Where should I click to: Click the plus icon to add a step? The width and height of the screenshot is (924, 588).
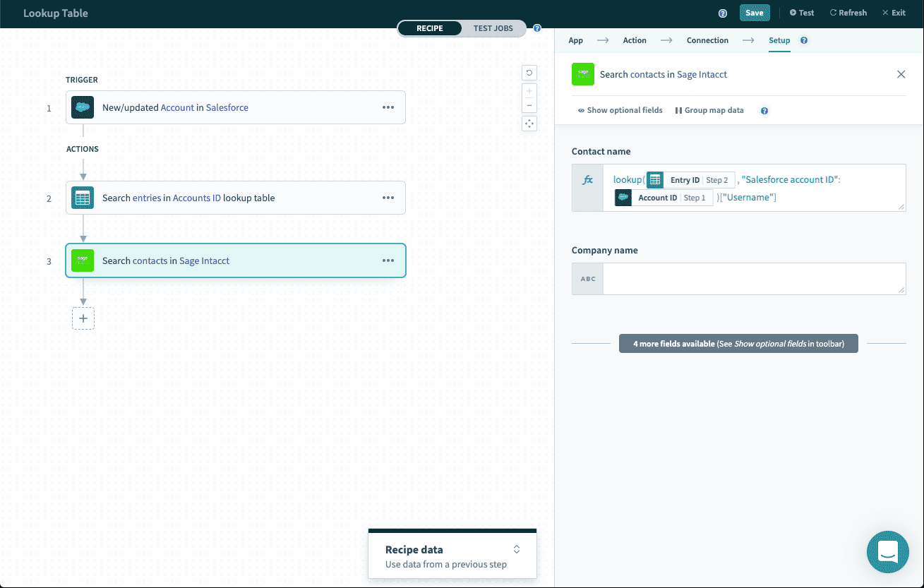tap(83, 318)
